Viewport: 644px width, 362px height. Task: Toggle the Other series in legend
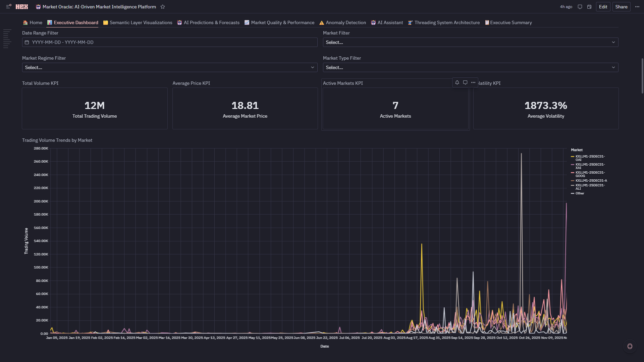click(x=580, y=193)
